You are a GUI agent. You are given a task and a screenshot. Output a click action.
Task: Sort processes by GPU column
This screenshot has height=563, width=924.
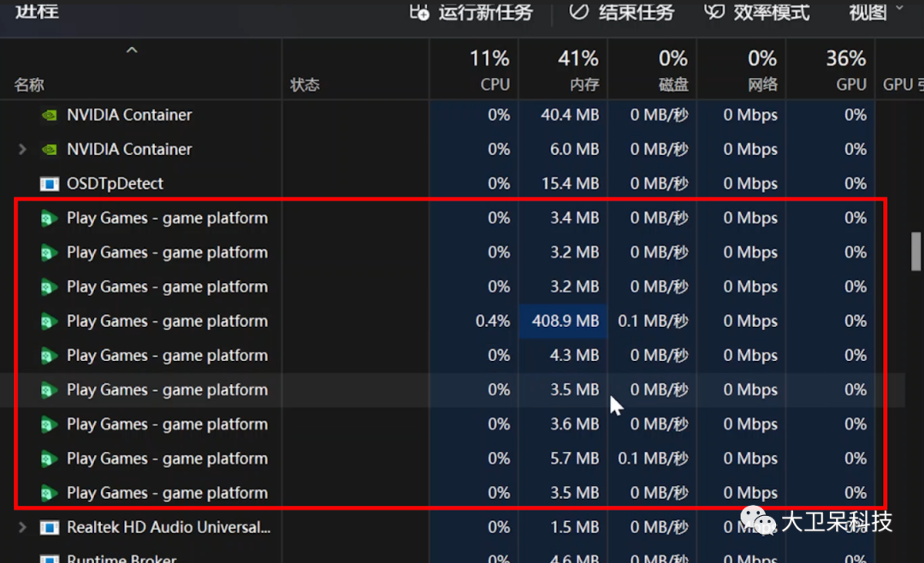coord(830,69)
